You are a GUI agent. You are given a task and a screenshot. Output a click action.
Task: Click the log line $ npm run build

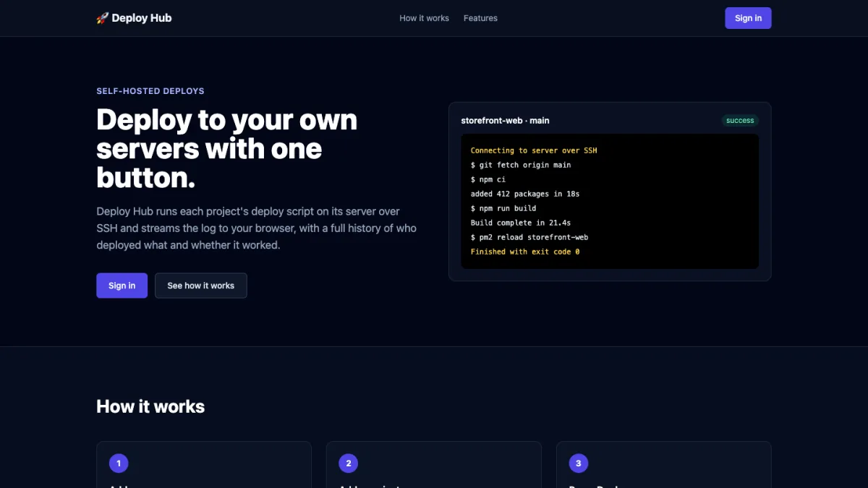pos(503,208)
